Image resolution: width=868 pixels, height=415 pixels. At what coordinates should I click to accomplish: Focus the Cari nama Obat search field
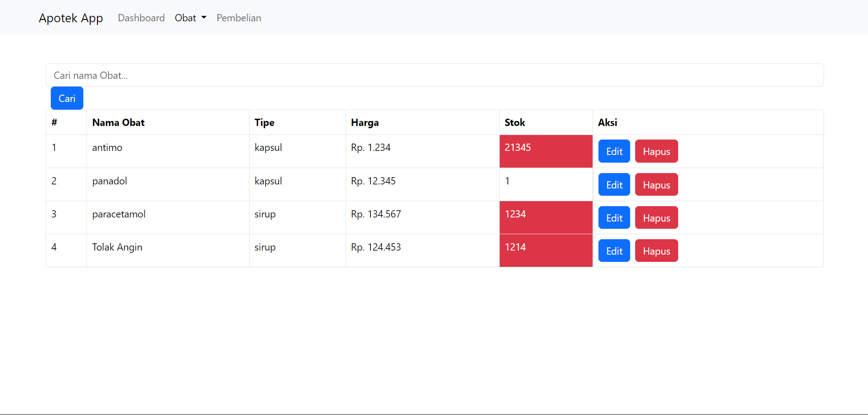pyautogui.click(x=434, y=75)
